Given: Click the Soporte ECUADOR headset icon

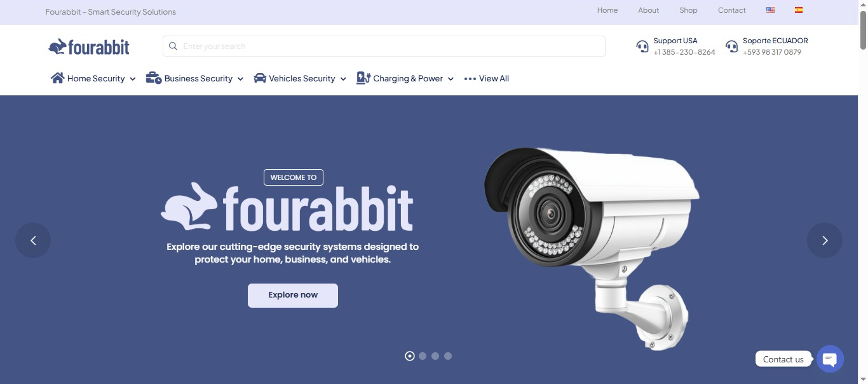Looking at the screenshot, I should tap(732, 46).
